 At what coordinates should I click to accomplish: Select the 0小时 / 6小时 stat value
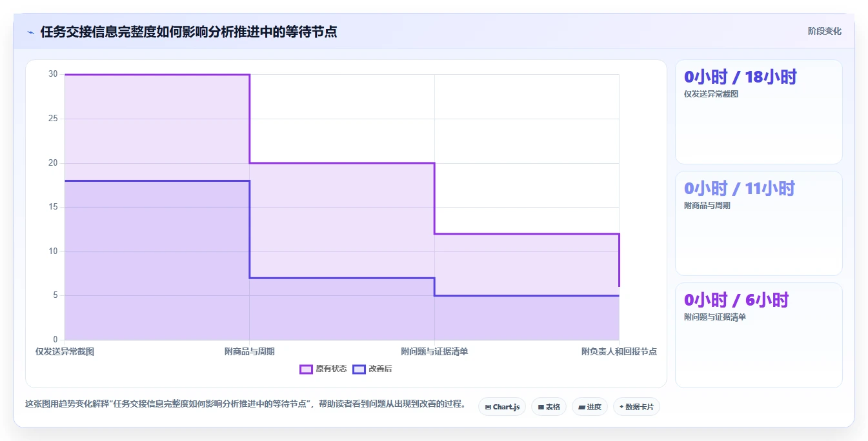coord(736,300)
